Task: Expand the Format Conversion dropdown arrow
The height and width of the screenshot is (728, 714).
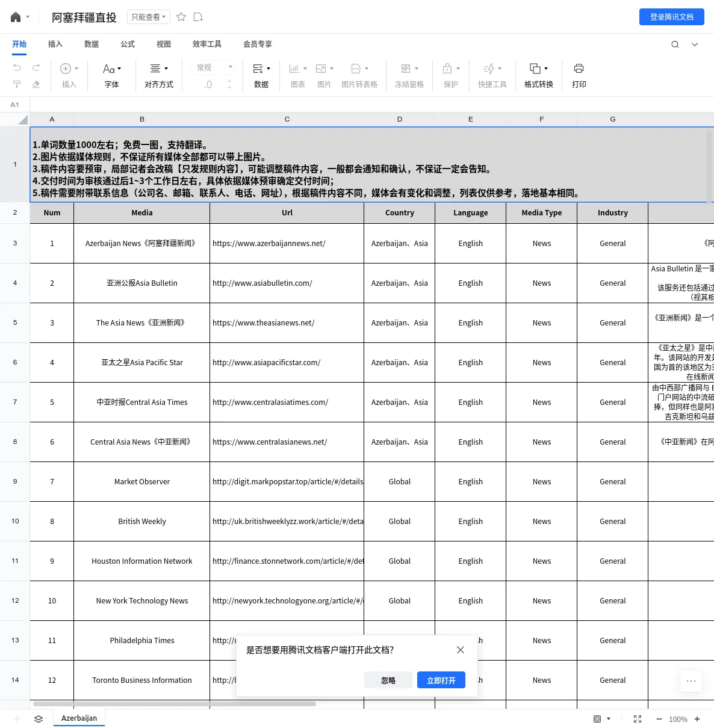Action: click(x=546, y=69)
